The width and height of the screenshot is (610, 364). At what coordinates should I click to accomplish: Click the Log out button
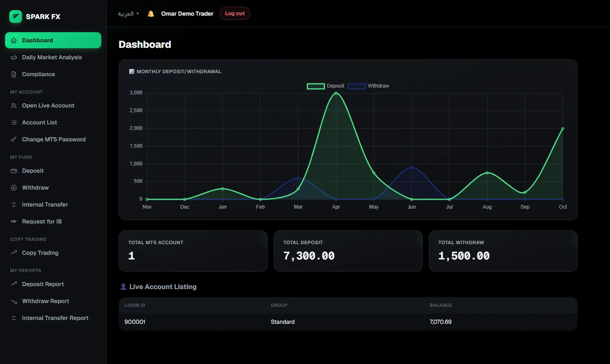tap(235, 14)
